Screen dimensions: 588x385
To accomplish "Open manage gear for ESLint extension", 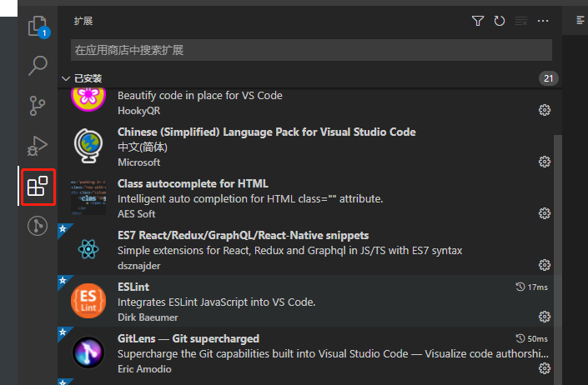I will coord(545,317).
